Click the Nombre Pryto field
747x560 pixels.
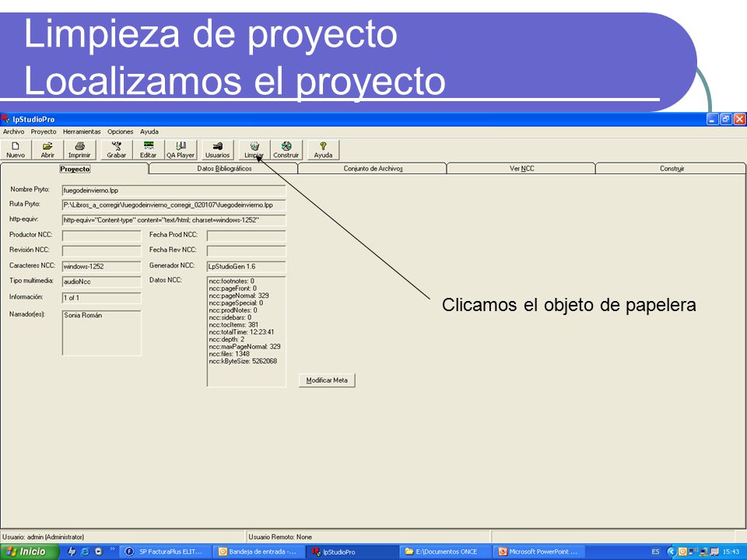174,191
